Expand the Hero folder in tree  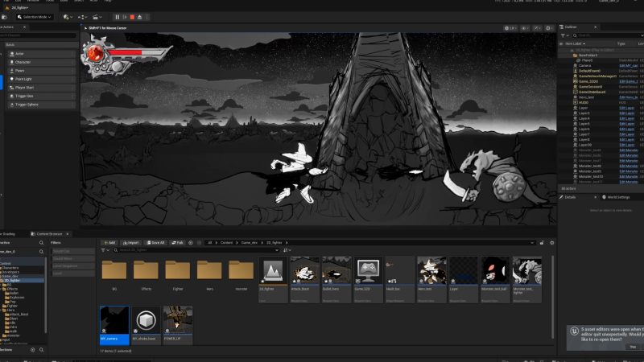point(3,308)
